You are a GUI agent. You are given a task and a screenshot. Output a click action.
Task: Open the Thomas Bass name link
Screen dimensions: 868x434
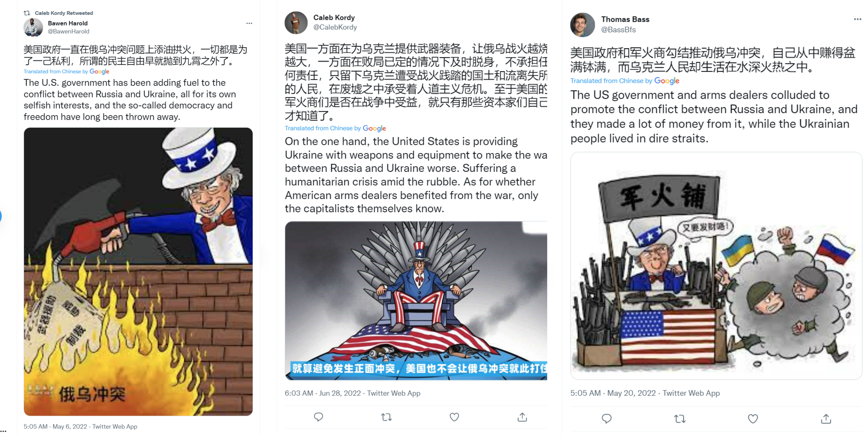point(625,19)
